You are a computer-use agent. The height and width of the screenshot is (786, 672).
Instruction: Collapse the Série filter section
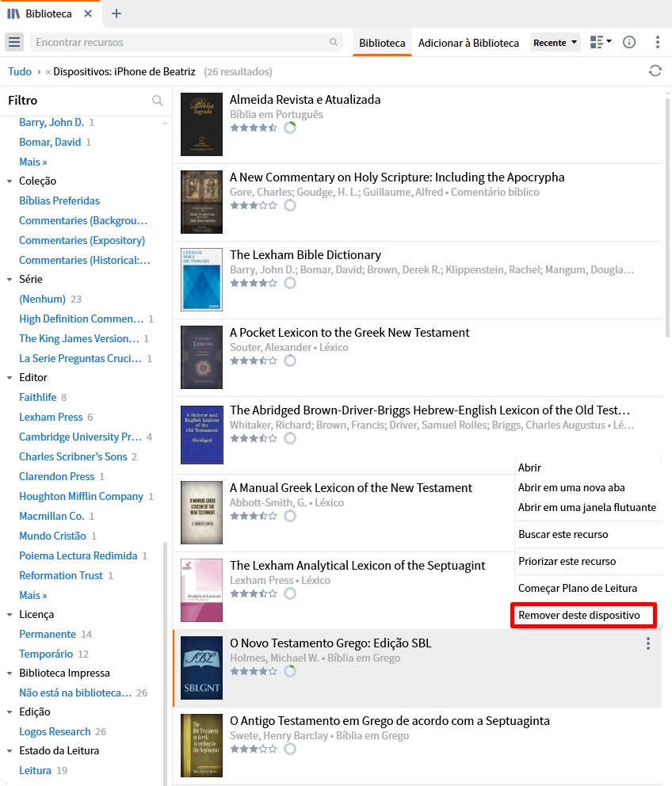click(x=10, y=279)
